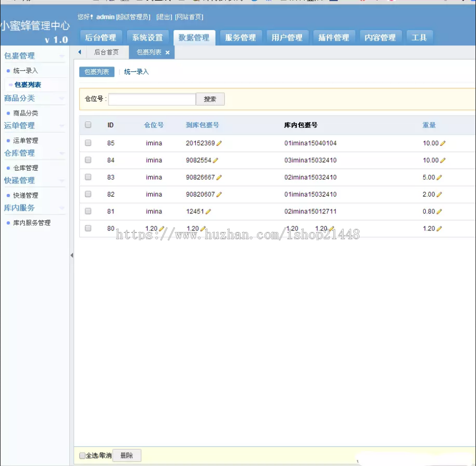Image resolution: width=476 pixels, height=466 pixels.
Task: Sort the table by 重量 column header
Action: (x=429, y=125)
